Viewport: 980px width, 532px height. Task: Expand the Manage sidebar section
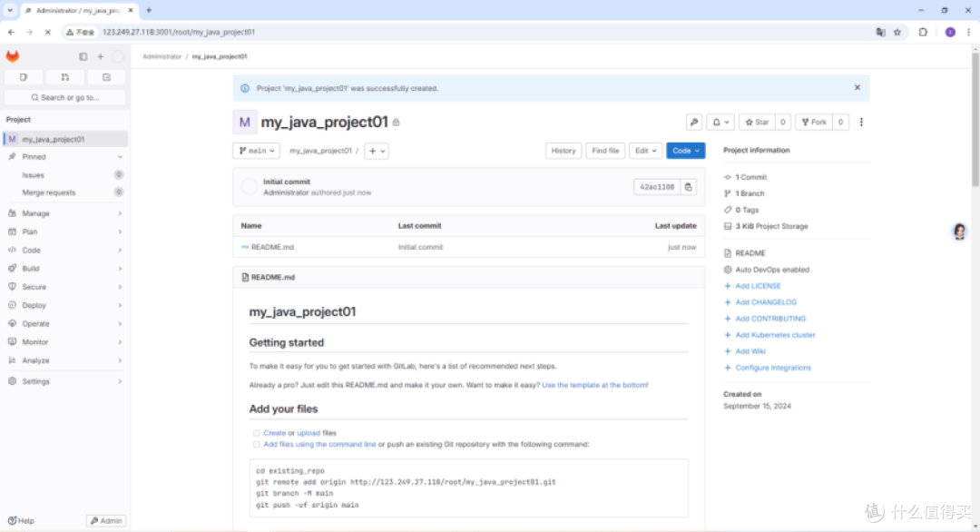point(65,213)
